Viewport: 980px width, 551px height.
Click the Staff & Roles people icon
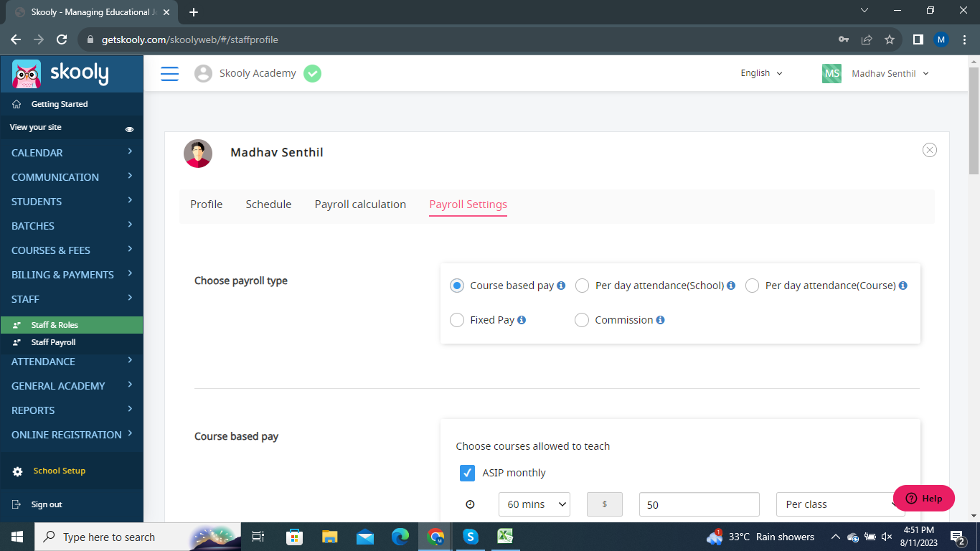[x=17, y=325]
